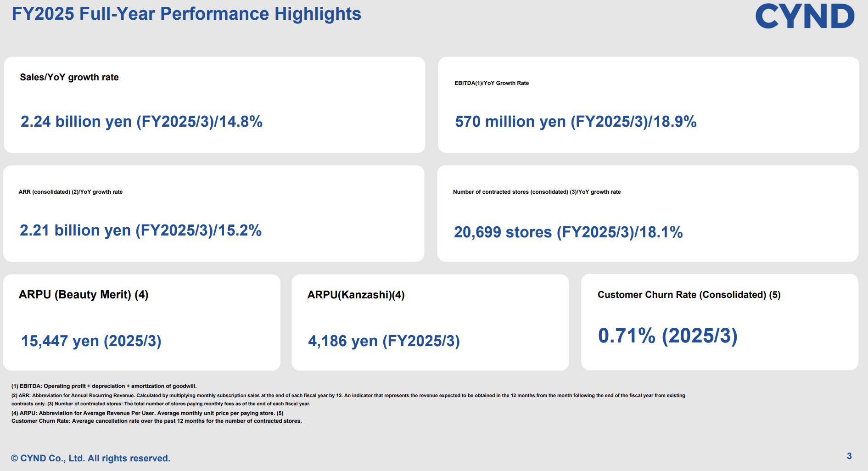Image resolution: width=868 pixels, height=471 pixels.
Task: Click the '© CYND Co., Ltd. All rights reserved.' footer
Action: [90, 458]
